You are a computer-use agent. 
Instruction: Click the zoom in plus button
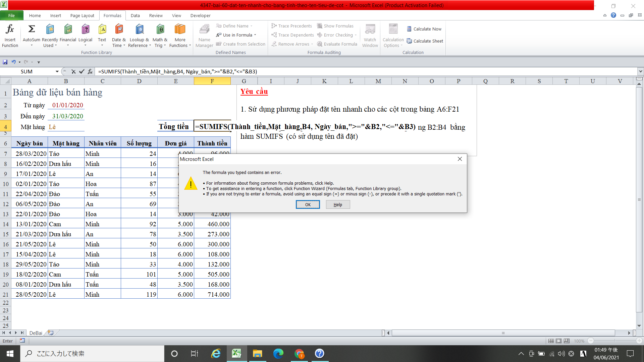[x=639, y=341]
